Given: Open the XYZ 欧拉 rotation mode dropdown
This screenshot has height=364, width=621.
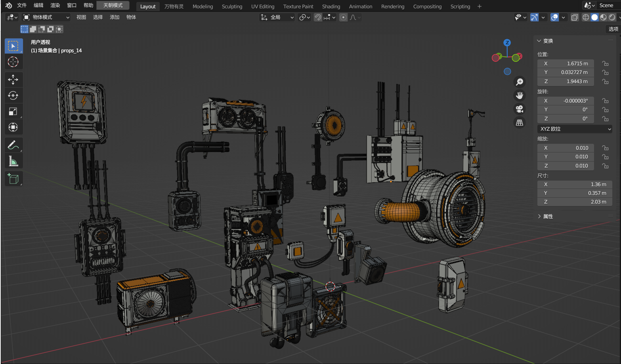Looking at the screenshot, I should (574, 129).
